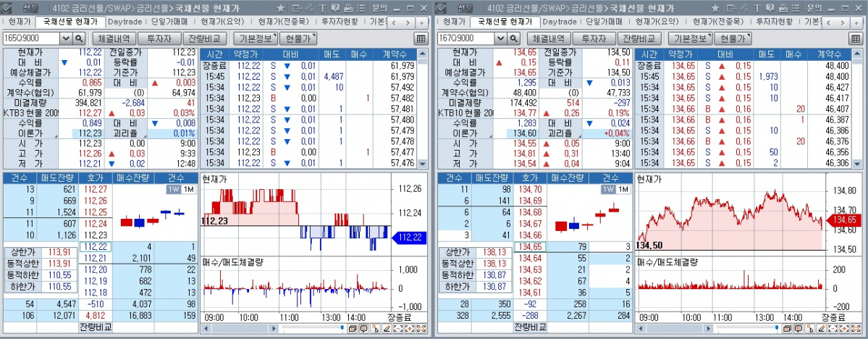
Task: Expand 기본정보 dropdown button in left window
Action: [255, 39]
